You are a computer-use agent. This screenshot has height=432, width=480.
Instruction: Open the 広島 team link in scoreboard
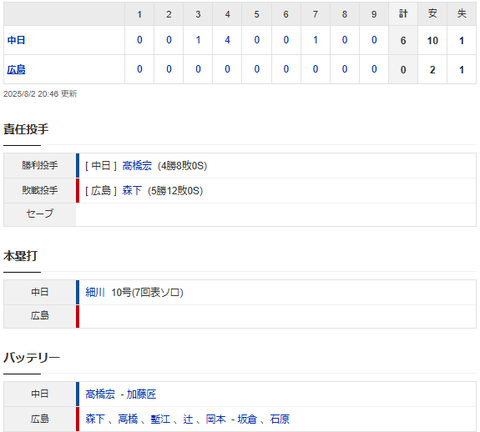16,70
